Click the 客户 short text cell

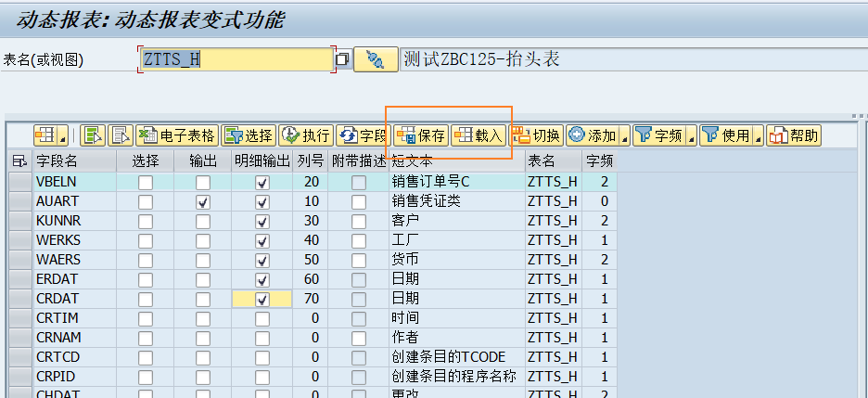coord(457,221)
